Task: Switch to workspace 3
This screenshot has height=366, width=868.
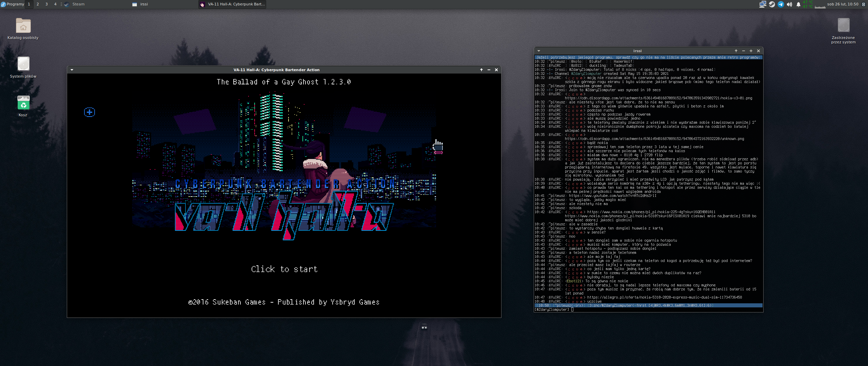Action: (46, 4)
